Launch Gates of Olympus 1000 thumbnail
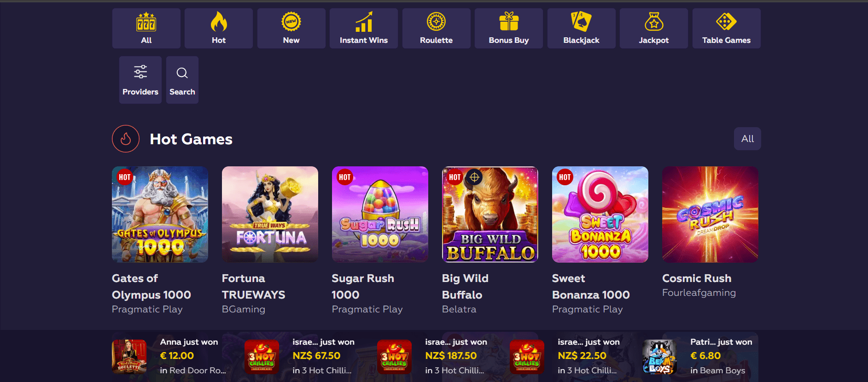Viewport: 868px width, 382px height. click(160, 214)
